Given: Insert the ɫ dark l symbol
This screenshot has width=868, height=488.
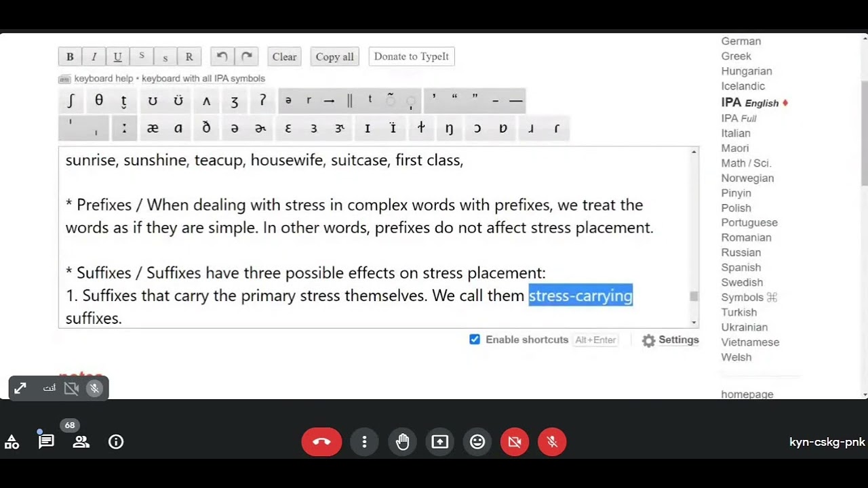Looking at the screenshot, I should point(421,128).
